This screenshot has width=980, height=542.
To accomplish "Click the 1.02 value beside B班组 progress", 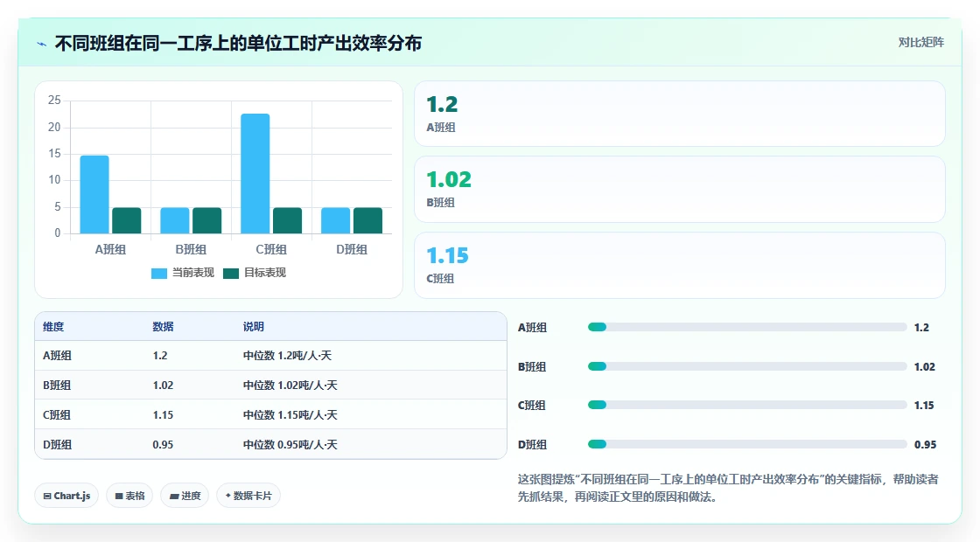I will [924, 366].
